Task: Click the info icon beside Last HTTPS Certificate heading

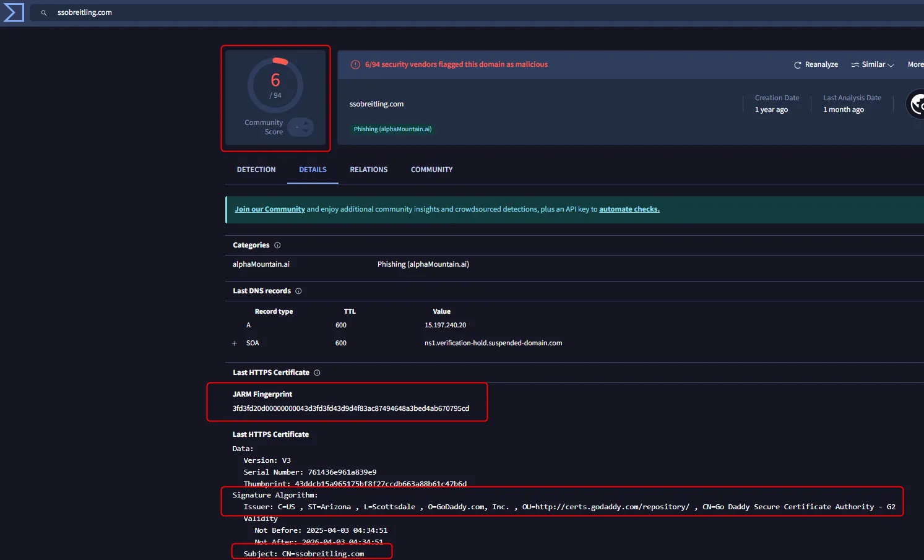Action: click(x=317, y=373)
